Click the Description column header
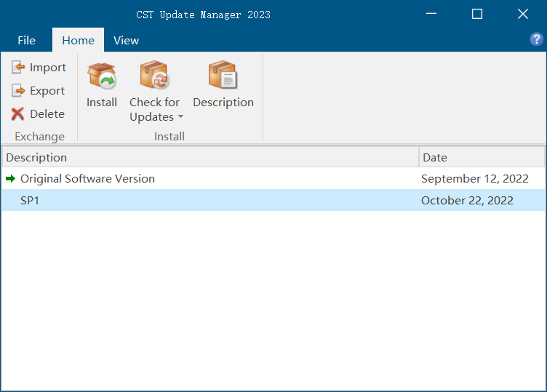Viewport: 547px width, 392px height. [210, 157]
